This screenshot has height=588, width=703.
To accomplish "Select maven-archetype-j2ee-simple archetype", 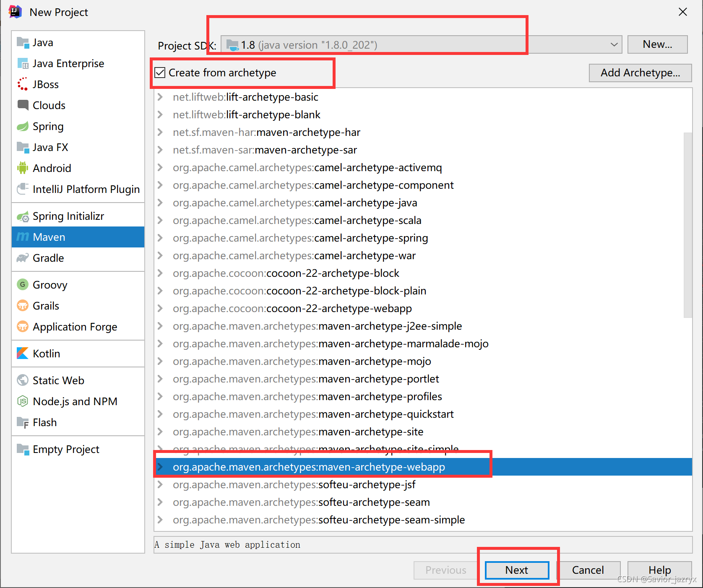I will pos(423,326).
